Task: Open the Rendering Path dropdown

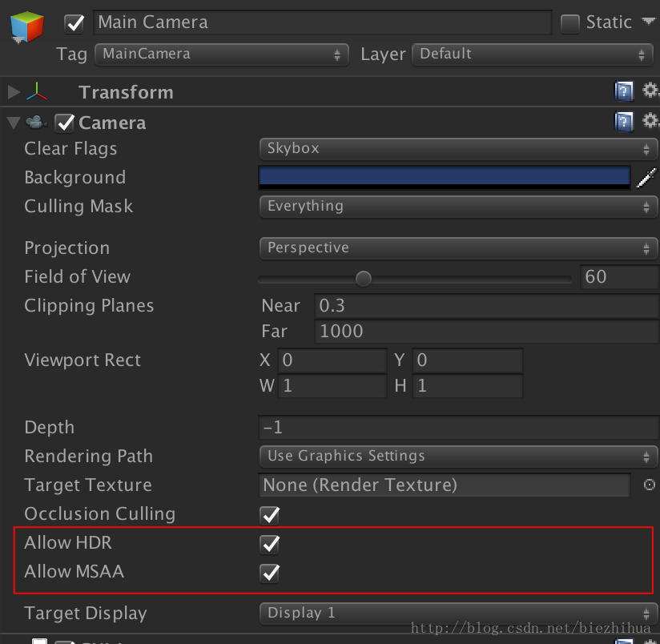Action: [x=458, y=457]
